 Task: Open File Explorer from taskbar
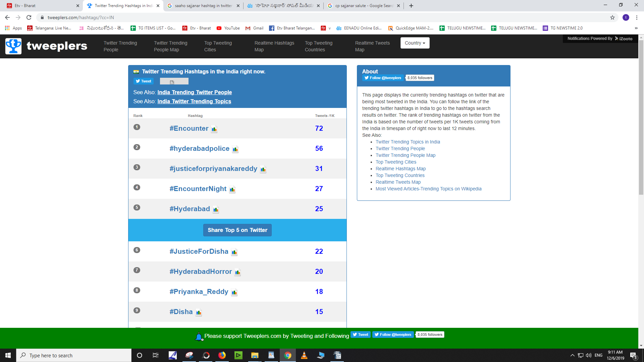[255, 355]
